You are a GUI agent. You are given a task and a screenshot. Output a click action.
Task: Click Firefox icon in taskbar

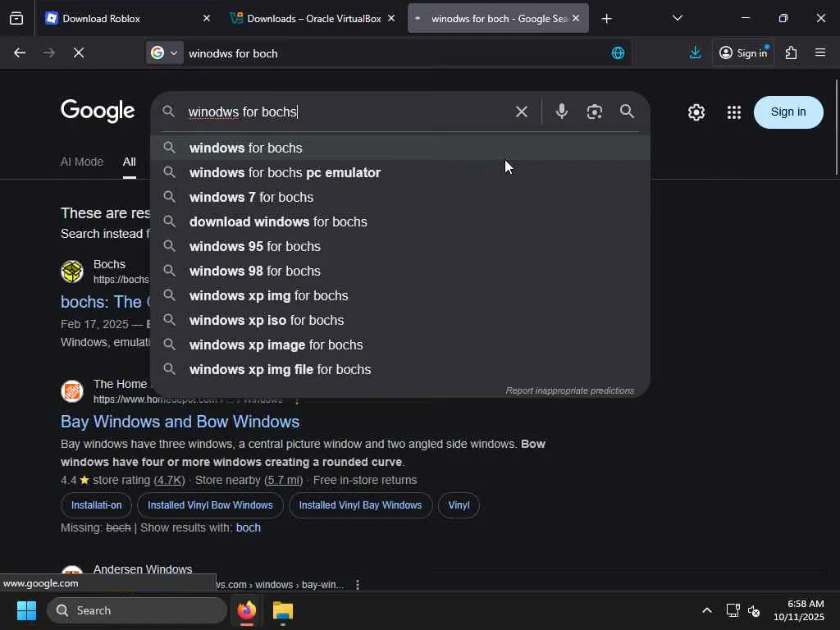click(246, 610)
